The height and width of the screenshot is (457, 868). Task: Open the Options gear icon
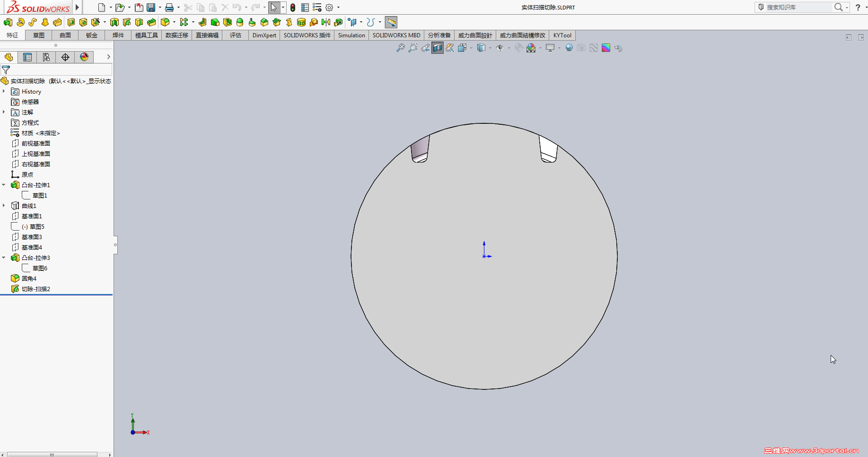(x=329, y=8)
